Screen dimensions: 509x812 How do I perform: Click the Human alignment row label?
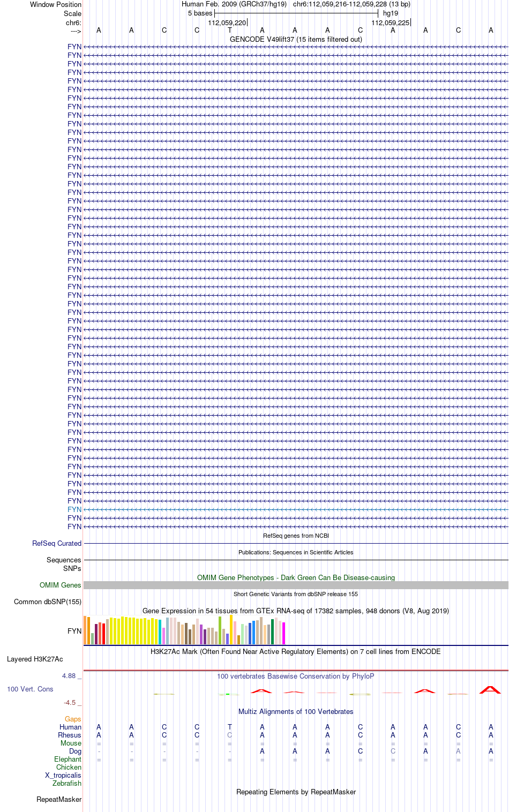(x=71, y=727)
